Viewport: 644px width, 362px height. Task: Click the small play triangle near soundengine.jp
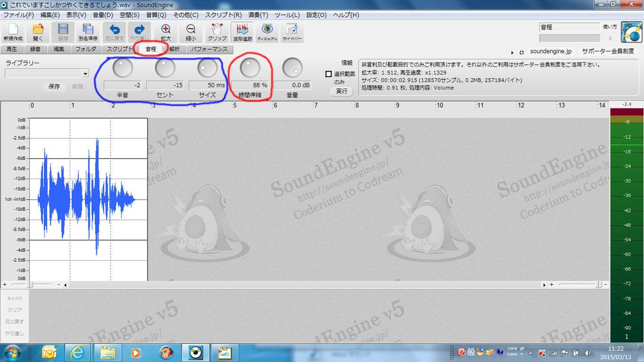[513, 53]
